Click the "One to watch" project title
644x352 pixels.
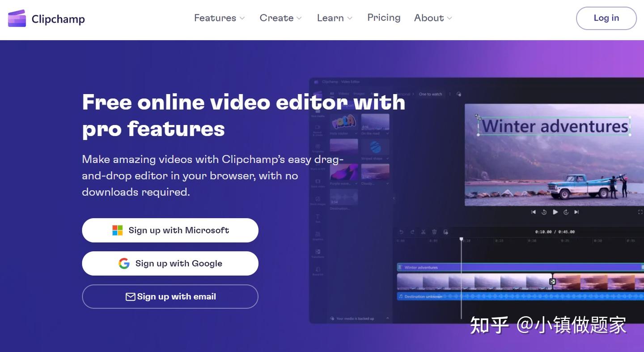pyautogui.click(x=430, y=94)
